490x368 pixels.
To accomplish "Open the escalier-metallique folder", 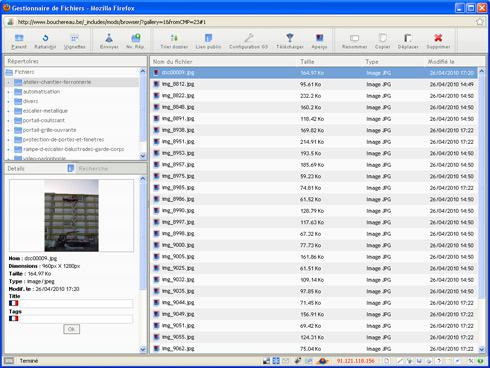I will coord(45,111).
